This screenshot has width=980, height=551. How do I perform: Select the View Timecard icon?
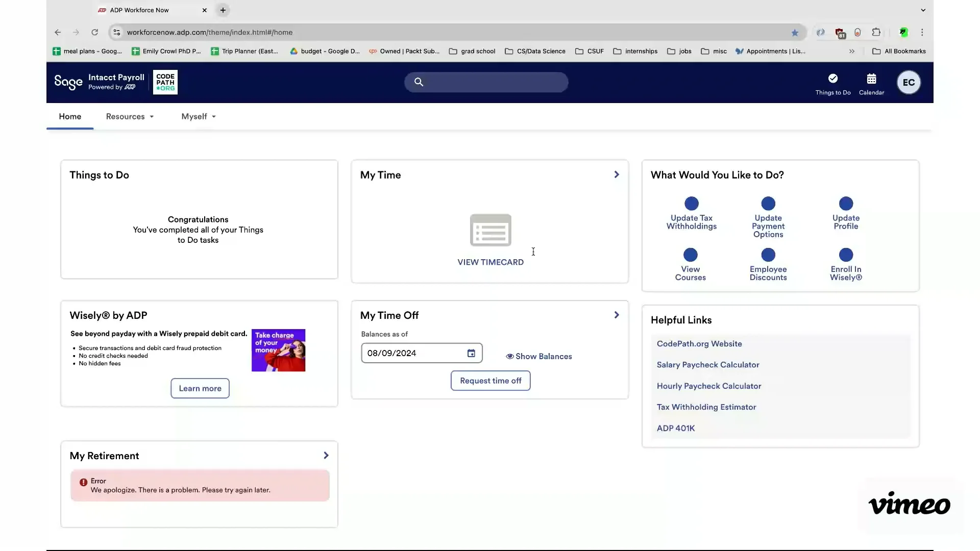(490, 230)
